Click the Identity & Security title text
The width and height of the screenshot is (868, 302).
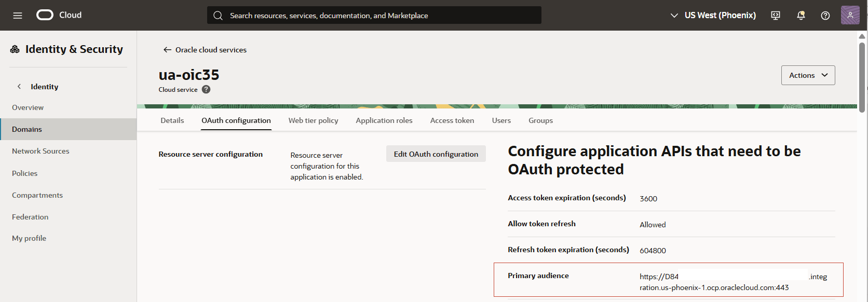coord(74,49)
